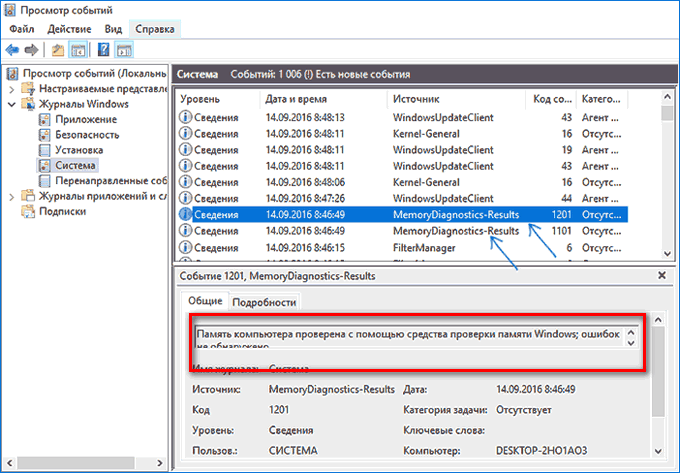The height and width of the screenshot is (474, 680).
Task: Open the Действие menu
Action: point(69,28)
